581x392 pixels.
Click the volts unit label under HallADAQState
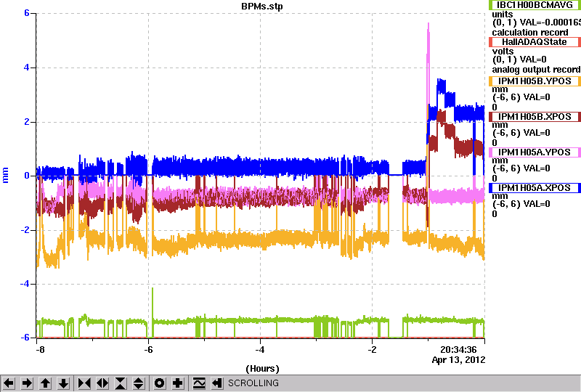point(503,51)
